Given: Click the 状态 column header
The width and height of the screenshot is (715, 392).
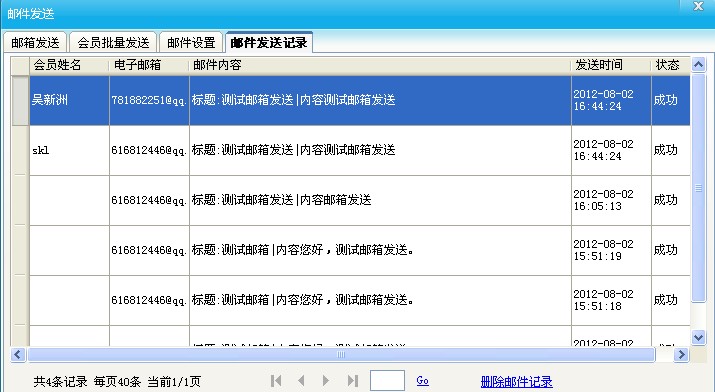Looking at the screenshot, I should click(x=671, y=65).
